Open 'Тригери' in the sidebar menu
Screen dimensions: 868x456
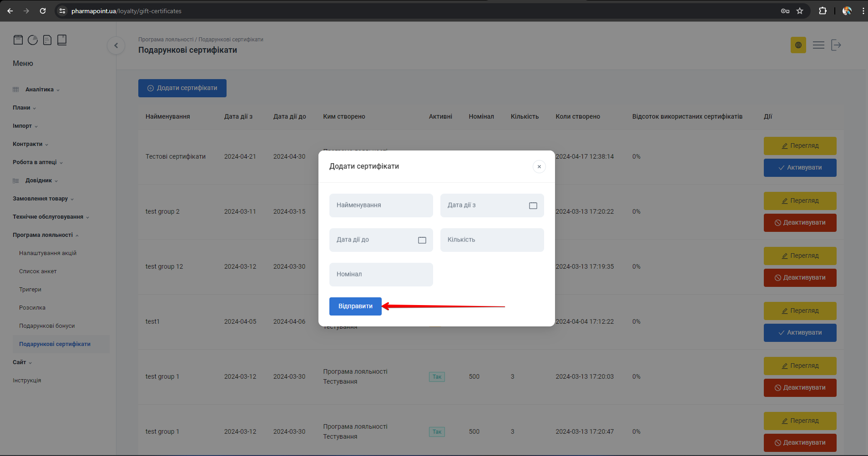tap(30, 290)
